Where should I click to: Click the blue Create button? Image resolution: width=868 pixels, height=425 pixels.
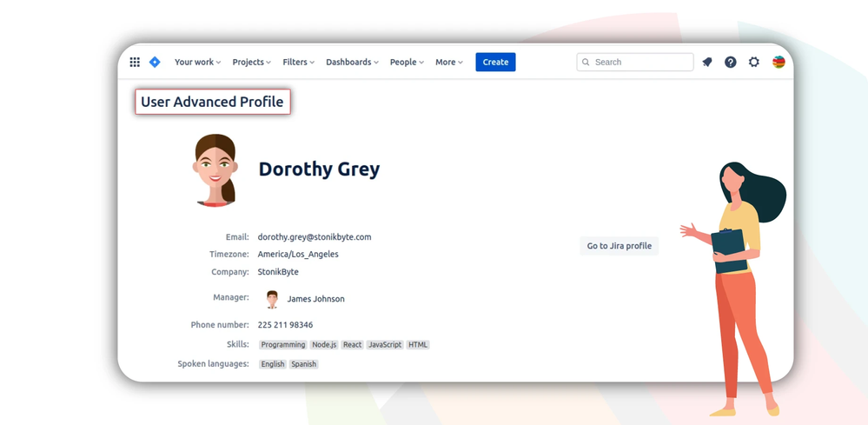[x=495, y=62]
